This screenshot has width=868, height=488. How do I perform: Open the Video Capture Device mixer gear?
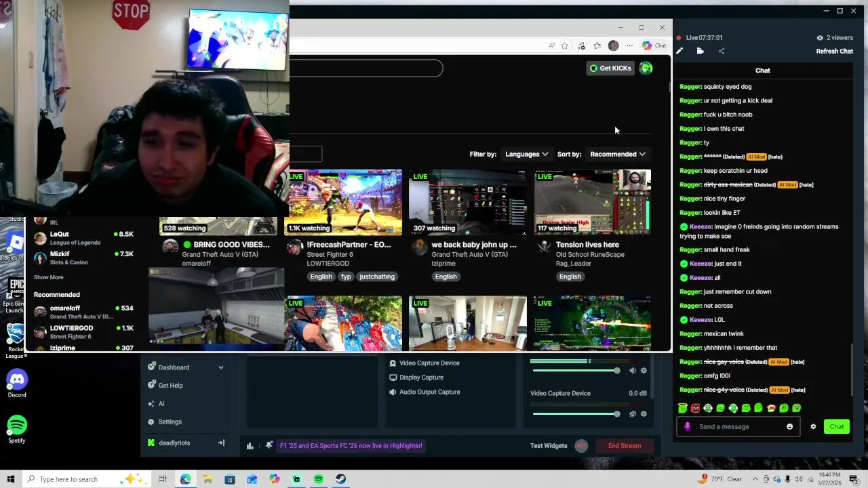(x=644, y=413)
